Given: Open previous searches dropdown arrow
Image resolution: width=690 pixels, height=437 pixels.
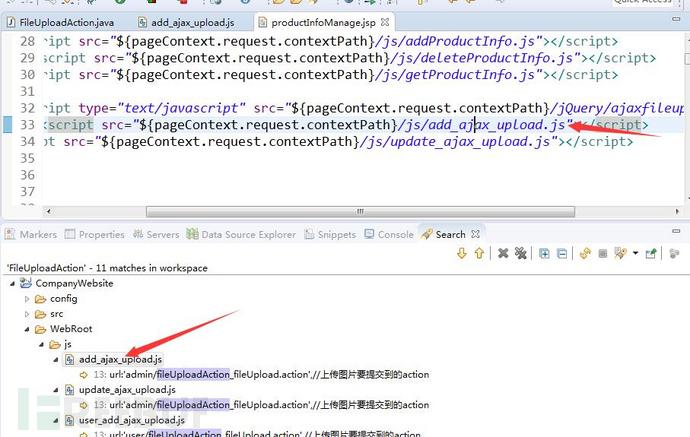Looking at the screenshot, I should [635, 253].
